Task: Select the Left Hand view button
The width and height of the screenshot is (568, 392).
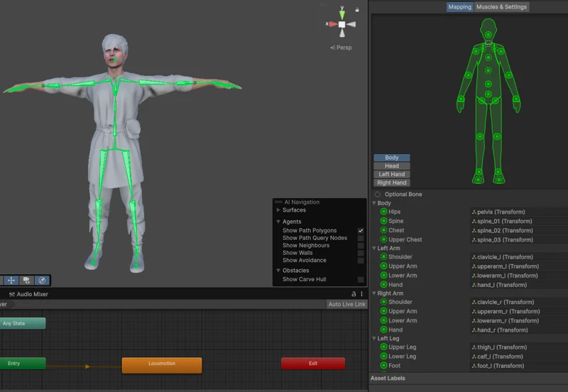Action: point(392,174)
